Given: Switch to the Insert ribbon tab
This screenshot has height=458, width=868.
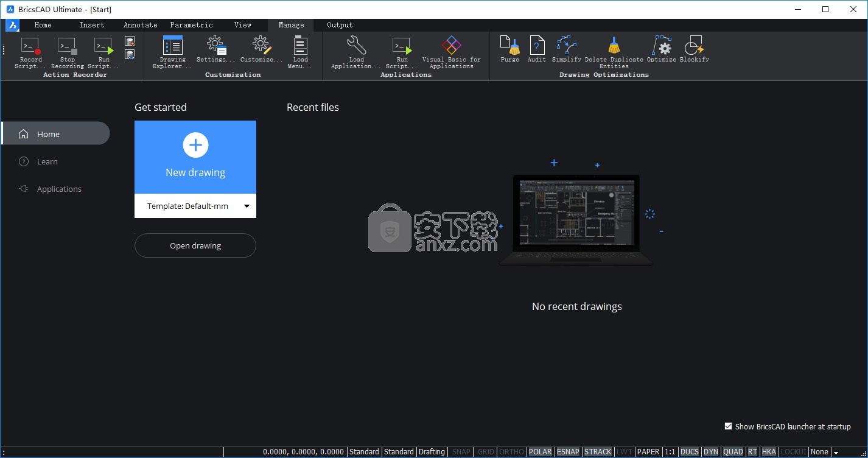Looking at the screenshot, I should pyautogui.click(x=91, y=25).
